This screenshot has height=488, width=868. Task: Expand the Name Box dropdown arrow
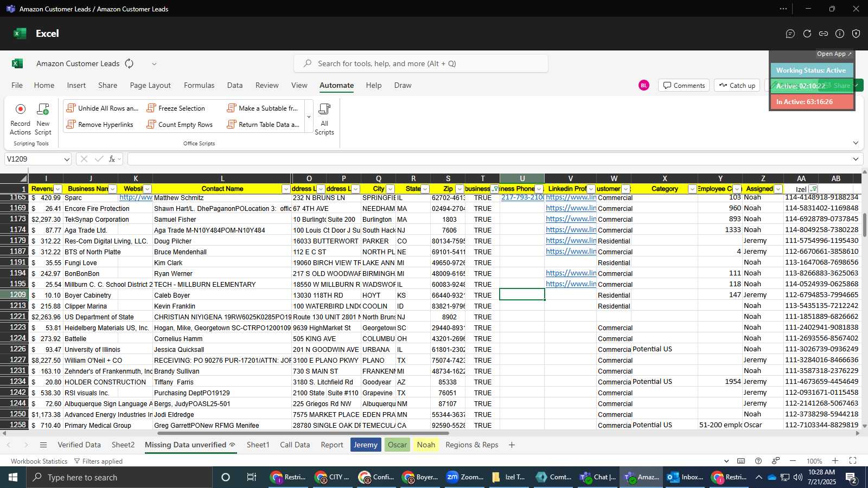point(67,159)
